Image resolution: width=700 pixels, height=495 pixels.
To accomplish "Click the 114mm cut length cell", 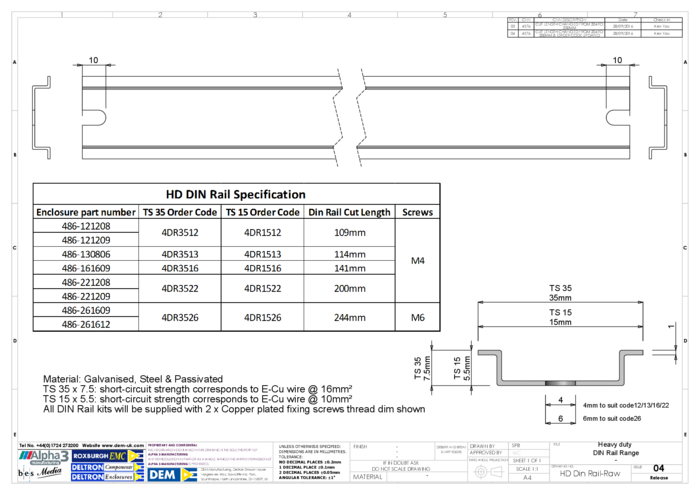I will coord(350,254).
